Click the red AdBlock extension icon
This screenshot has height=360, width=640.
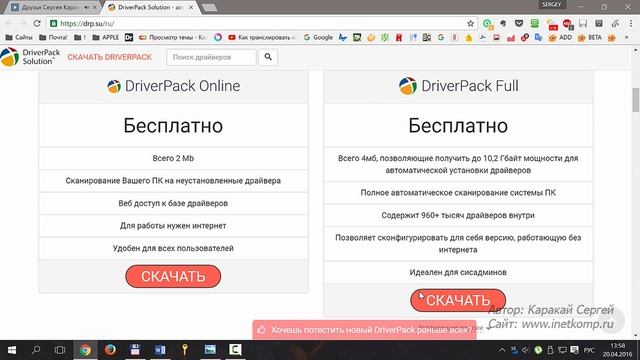(x=567, y=24)
